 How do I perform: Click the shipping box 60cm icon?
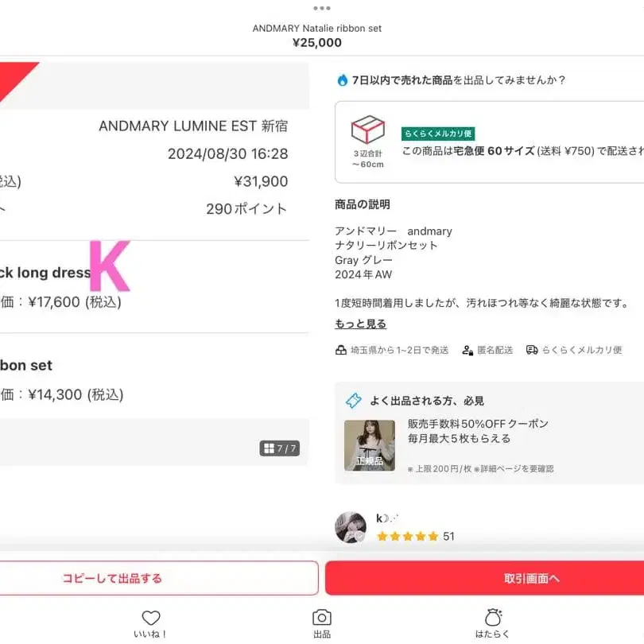point(367,130)
